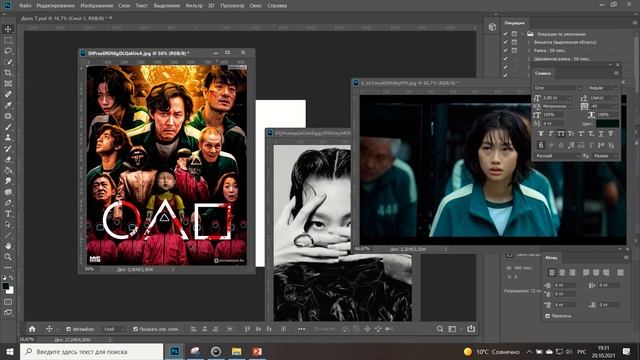The height and width of the screenshot is (360, 640).
Task: Select the Eyedropper tool
Action: pos(8,105)
